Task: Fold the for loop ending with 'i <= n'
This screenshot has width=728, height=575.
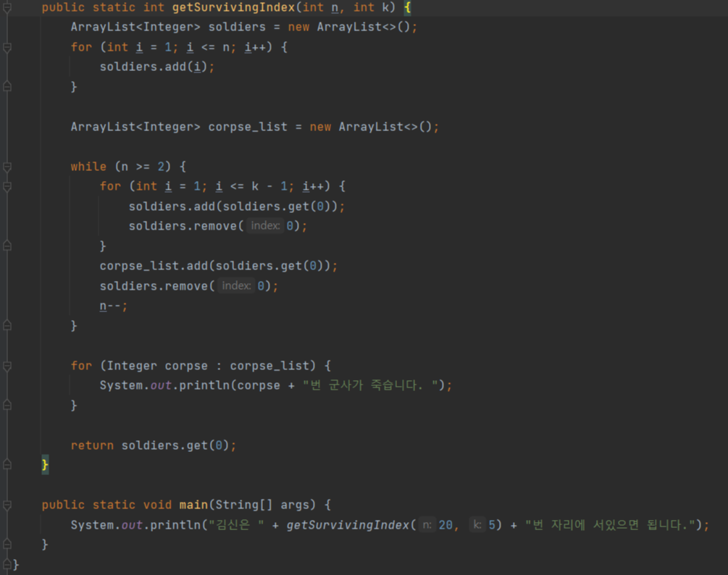Action: tap(7, 47)
